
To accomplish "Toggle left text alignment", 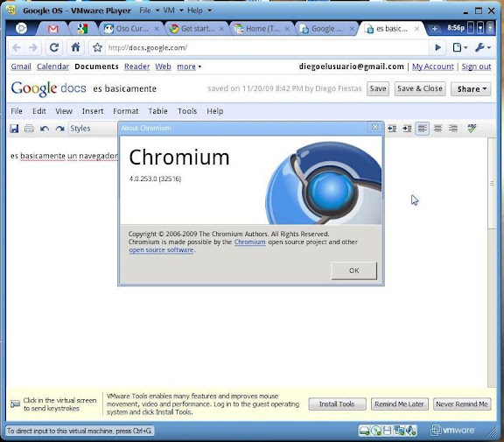I will pyautogui.click(x=422, y=129).
